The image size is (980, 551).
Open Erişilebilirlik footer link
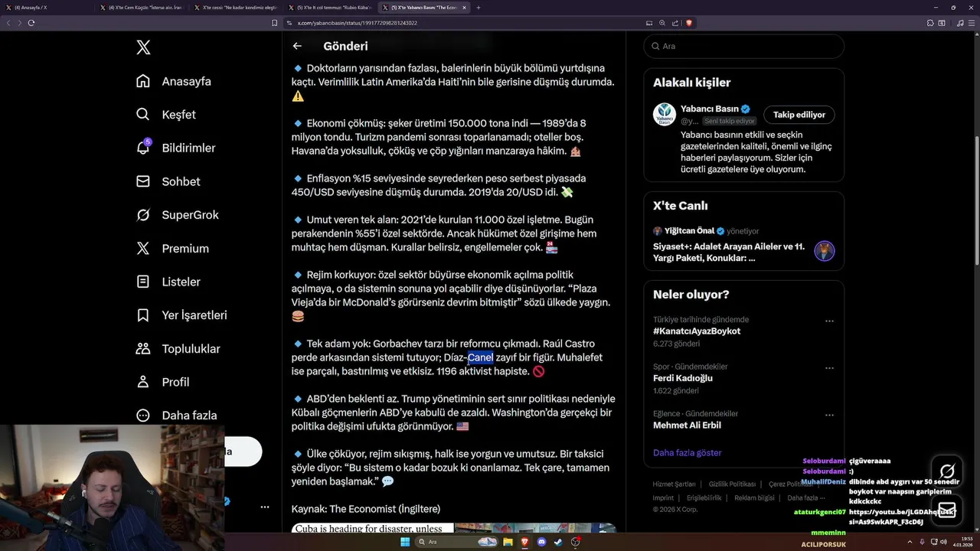point(704,497)
